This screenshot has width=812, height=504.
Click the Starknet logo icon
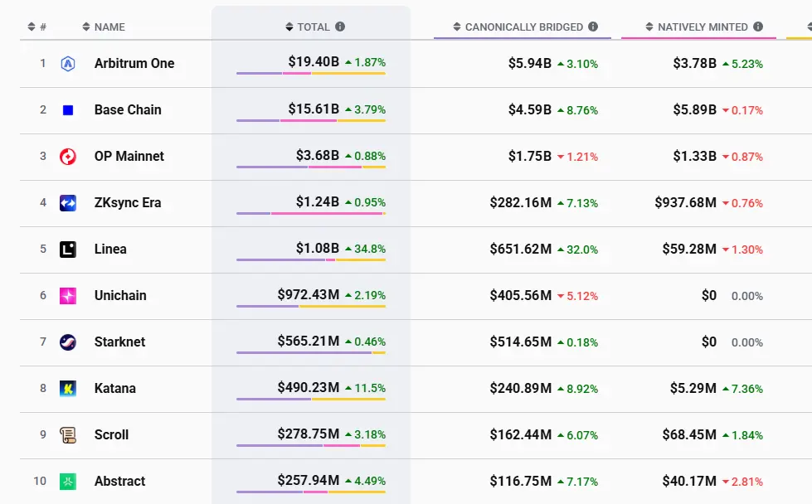click(68, 342)
